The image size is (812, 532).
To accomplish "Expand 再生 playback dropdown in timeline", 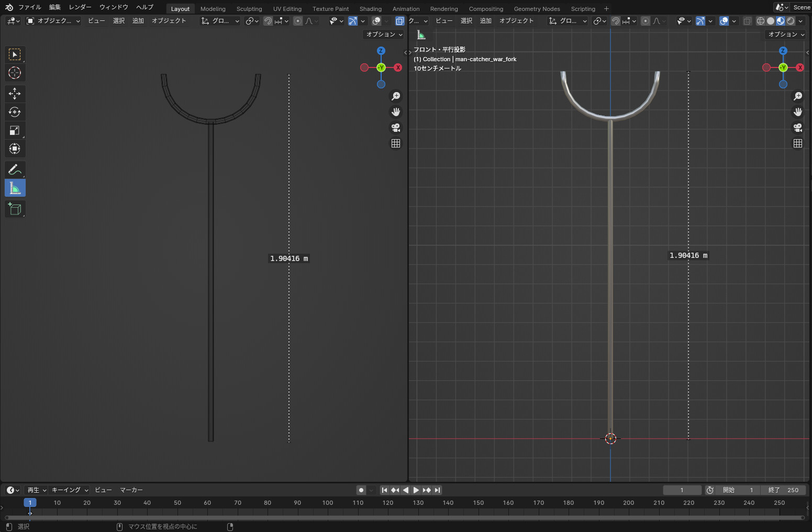I will pyautogui.click(x=37, y=490).
